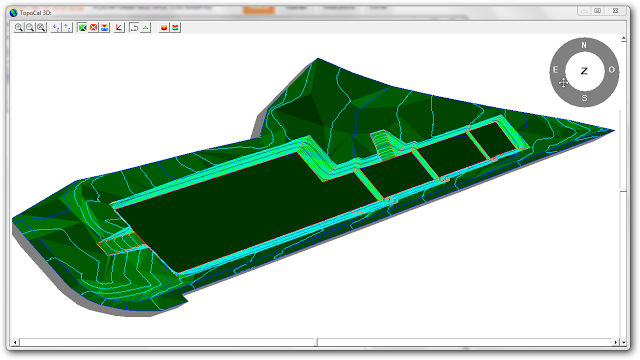Click the Z center of compass
The width and height of the screenshot is (640, 360).
(584, 71)
